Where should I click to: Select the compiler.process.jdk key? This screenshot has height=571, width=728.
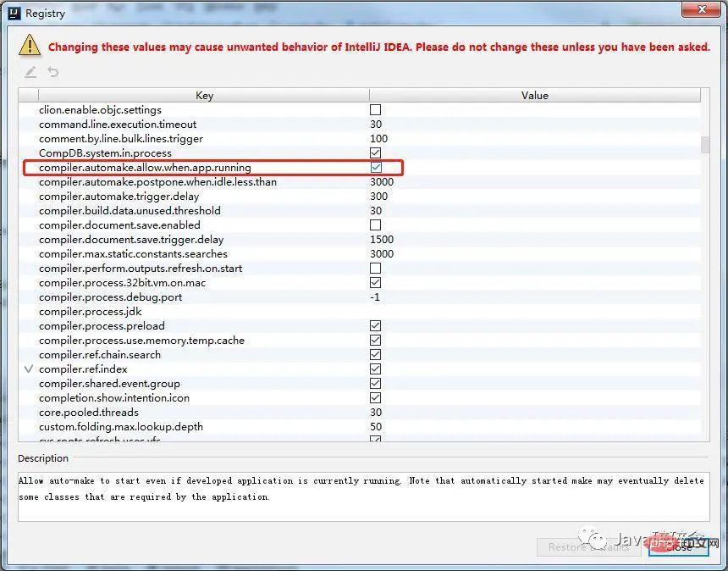point(90,311)
